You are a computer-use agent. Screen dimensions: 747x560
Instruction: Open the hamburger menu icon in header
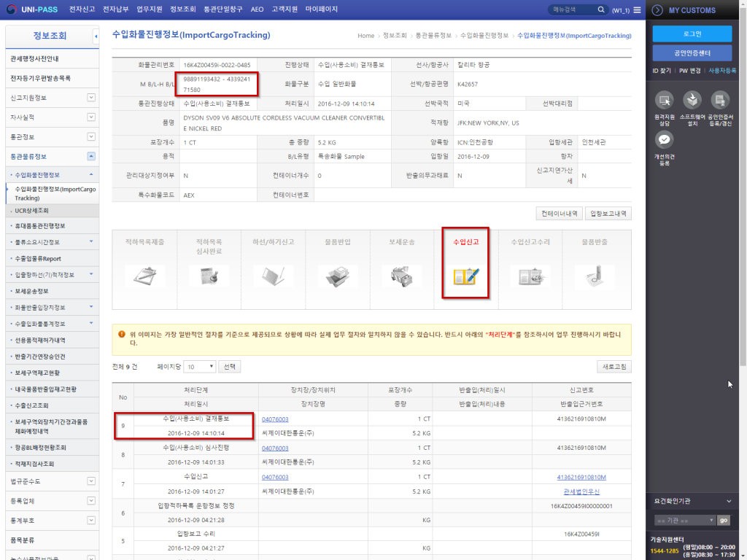[637, 10]
